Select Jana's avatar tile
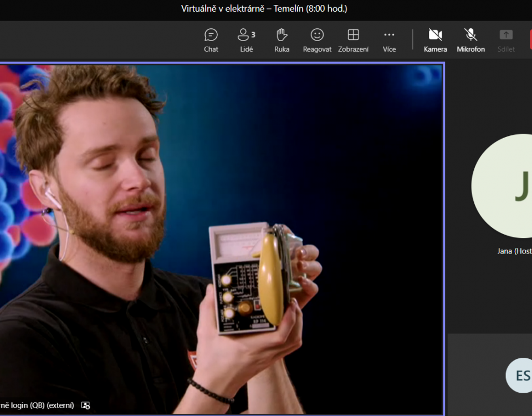The image size is (532, 416). [x=502, y=186]
